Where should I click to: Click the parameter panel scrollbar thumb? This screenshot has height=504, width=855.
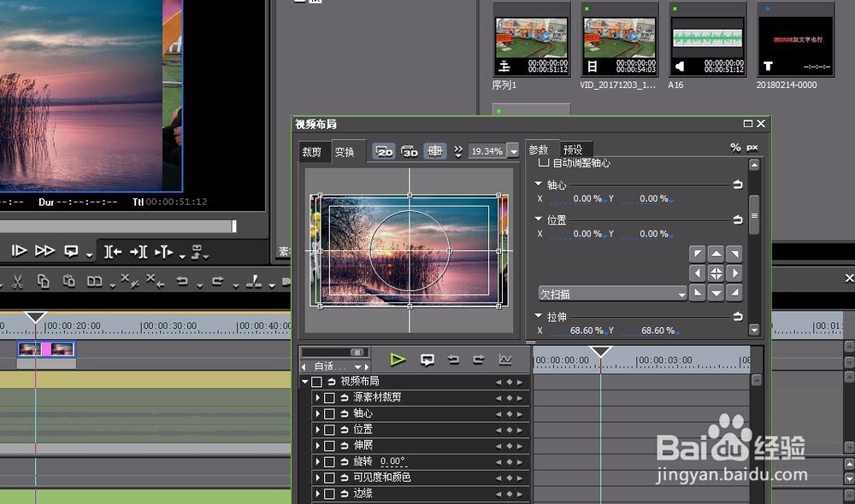click(x=754, y=215)
